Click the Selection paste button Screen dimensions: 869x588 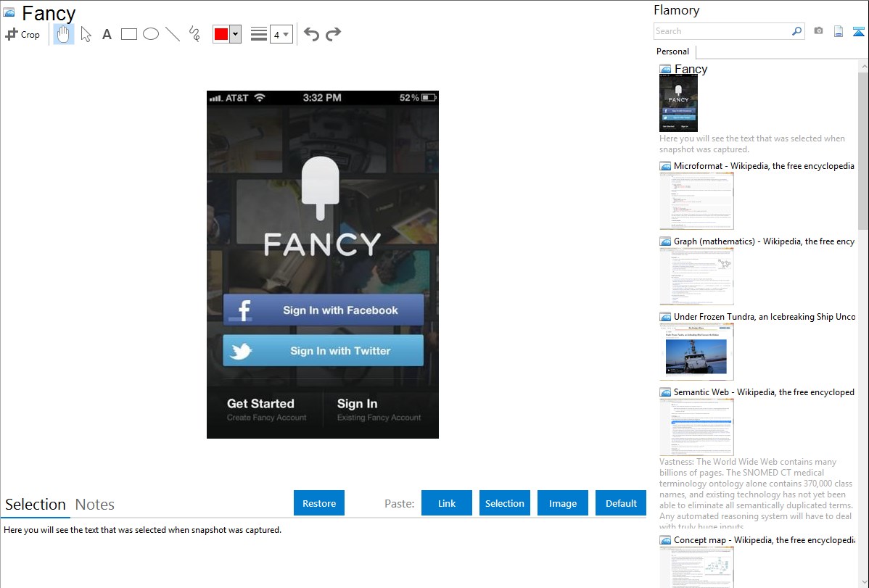click(x=504, y=503)
